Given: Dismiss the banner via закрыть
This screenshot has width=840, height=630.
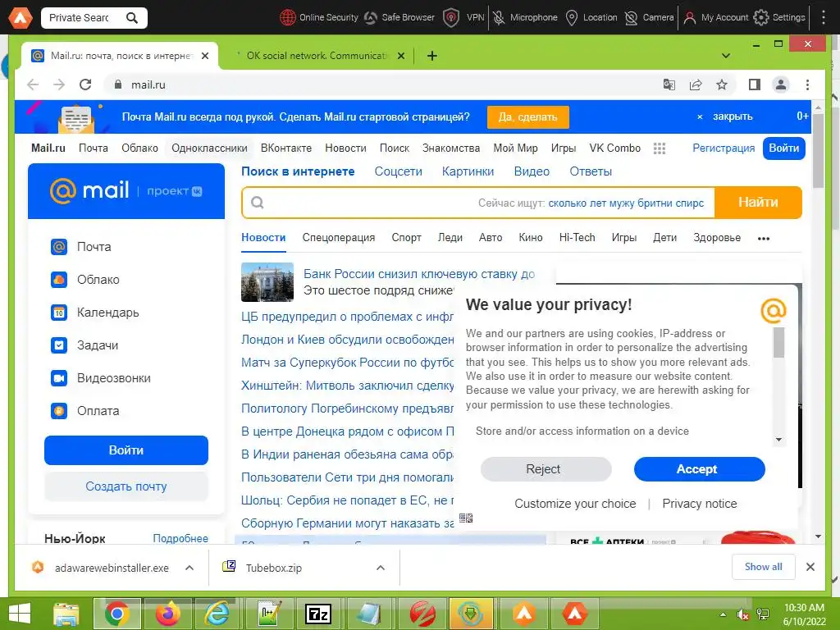Looking at the screenshot, I should pyautogui.click(x=732, y=116).
